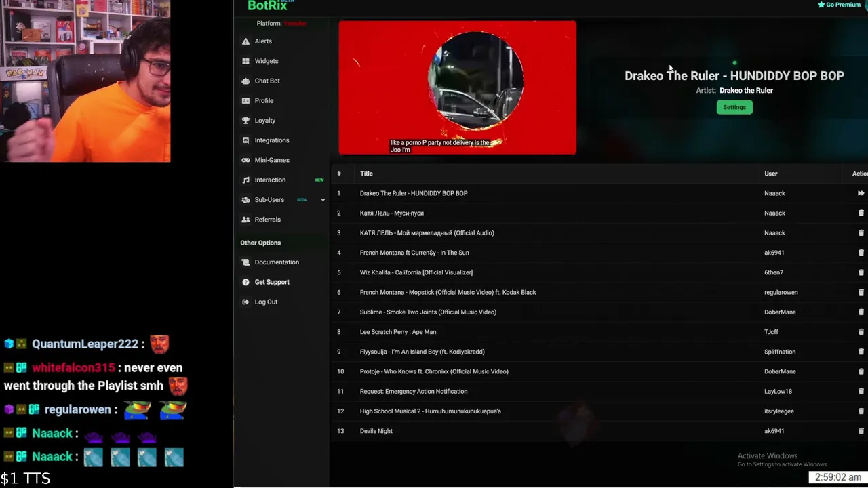The image size is (868, 488).
Task: Click user 'regularowen' in the User column
Action: click(781, 292)
